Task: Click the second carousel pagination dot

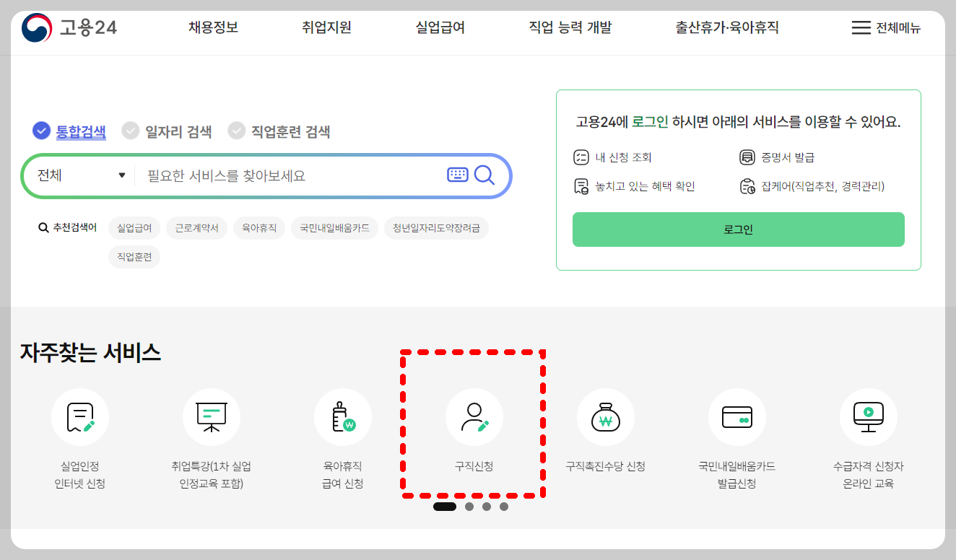Action: (x=469, y=507)
